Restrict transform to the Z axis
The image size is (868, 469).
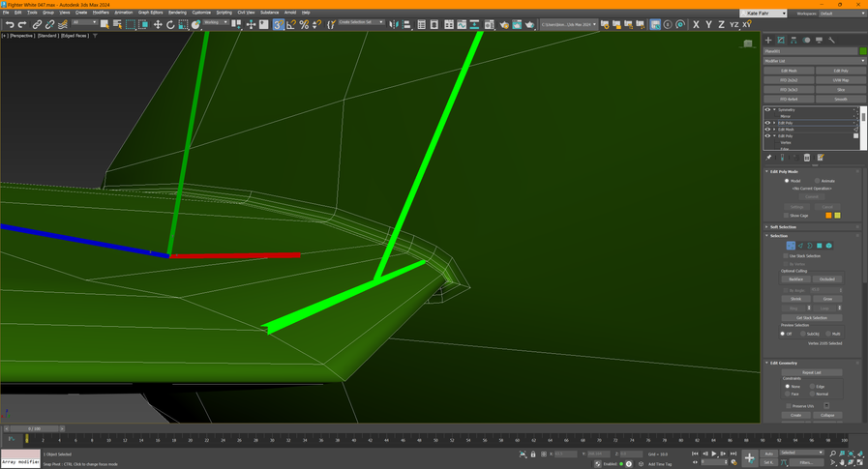click(721, 24)
